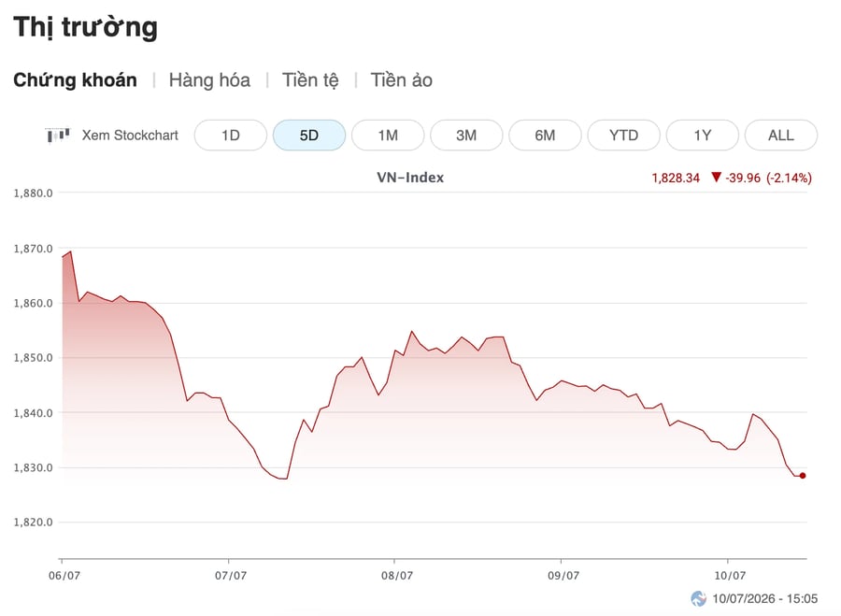Click the 07/07 date axis label
841x616 pixels.
tap(231, 576)
